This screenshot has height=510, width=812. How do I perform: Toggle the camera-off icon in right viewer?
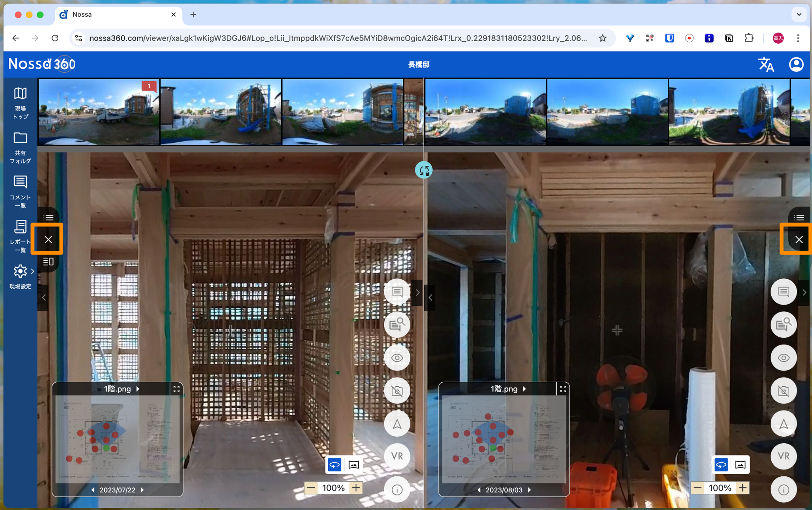[783, 391]
